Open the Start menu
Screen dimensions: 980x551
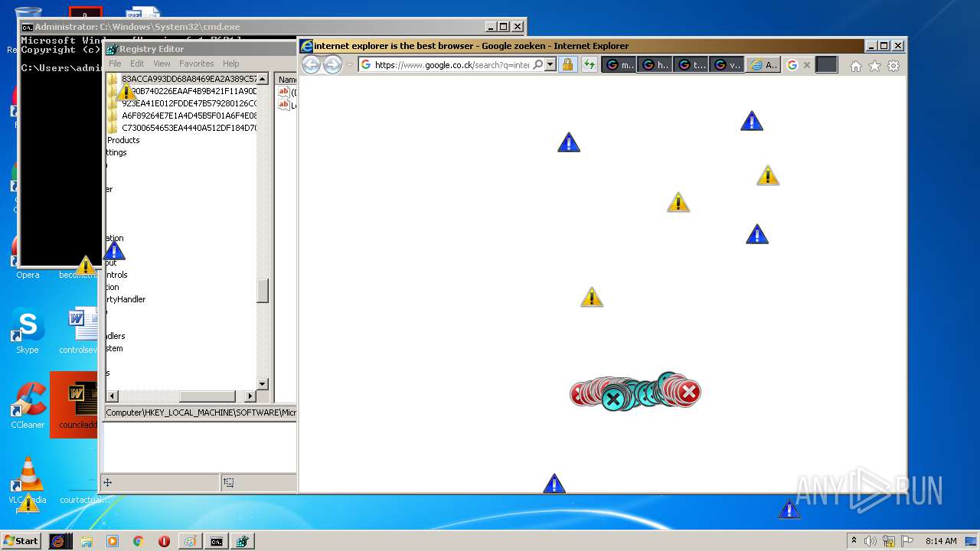click(21, 541)
